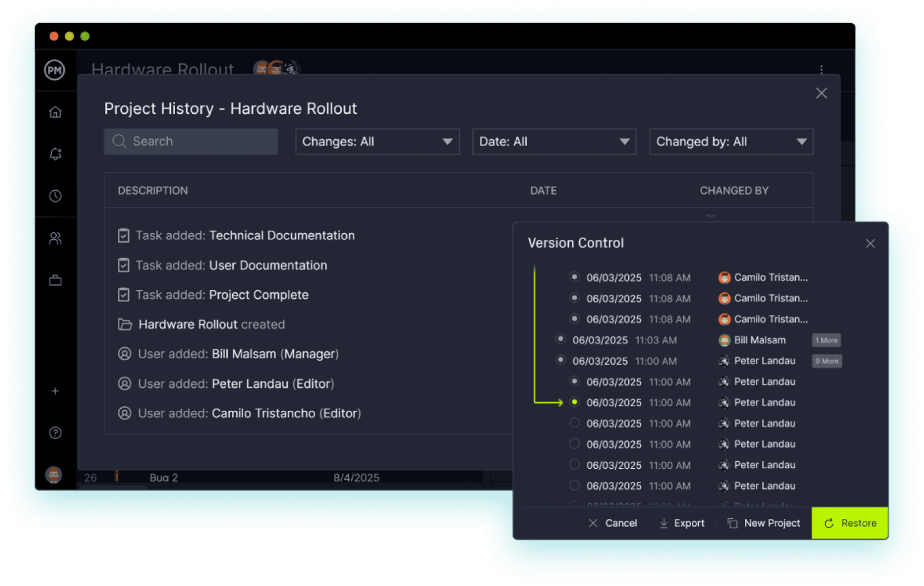Expand the 9 More badge next to Peter Landau
This screenshot has height=586, width=924.
click(x=826, y=361)
